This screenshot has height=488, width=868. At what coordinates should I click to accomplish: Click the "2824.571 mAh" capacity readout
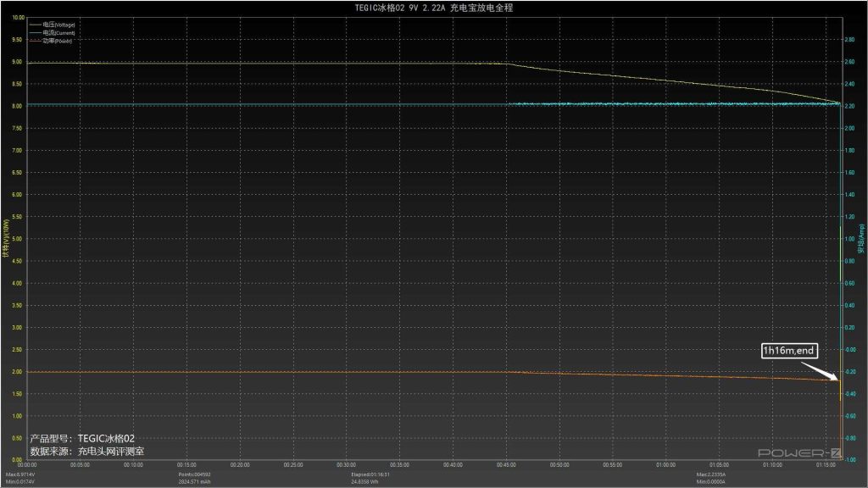(x=194, y=482)
